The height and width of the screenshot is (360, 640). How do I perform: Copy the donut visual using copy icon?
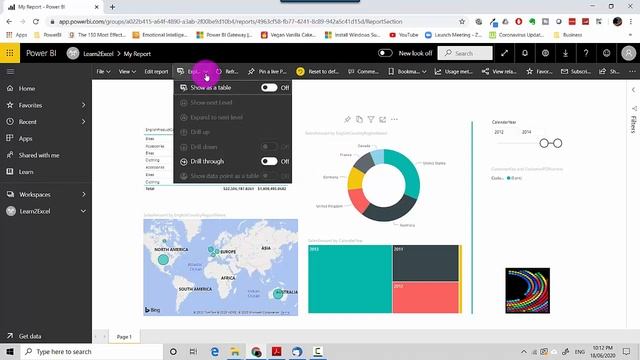[359, 119]
